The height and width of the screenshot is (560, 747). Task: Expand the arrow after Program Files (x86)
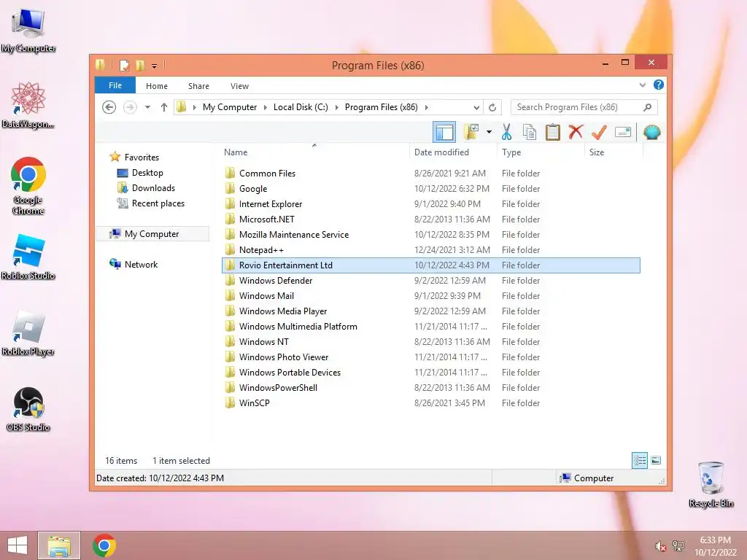[426, 107]
